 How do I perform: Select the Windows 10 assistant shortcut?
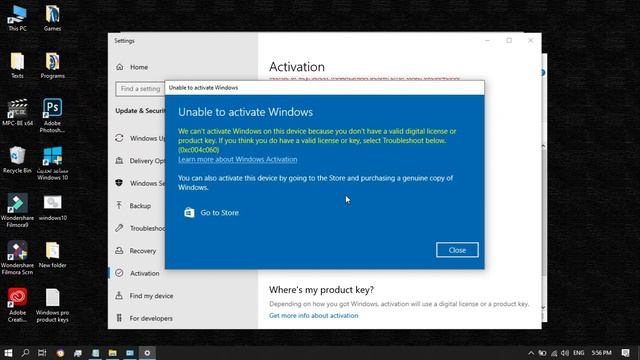tap(52, 163)
